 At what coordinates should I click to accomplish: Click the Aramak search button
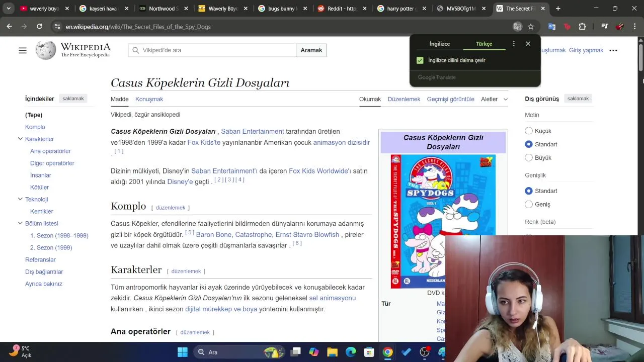pyautogui.click(x=311, y=50)
